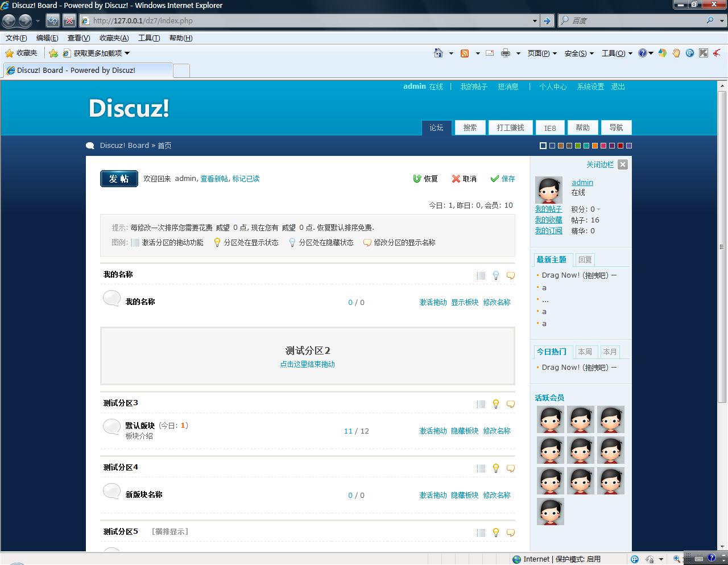Expand the home button dropdown arrow
Image resolution: width=728 pixels, height=565 pixels.
[451, 53]
